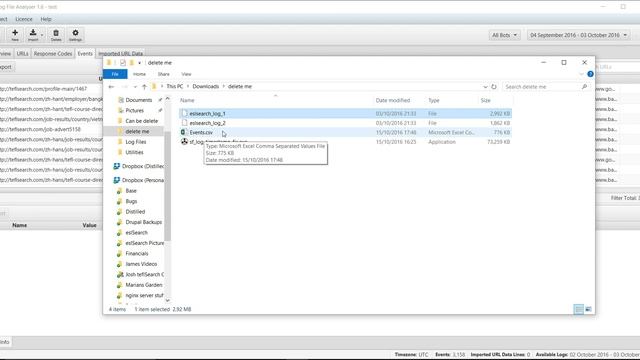
Task: Open the View ribbon tab in Explorer
Action: pyautogui.click(x=186, y=74)
